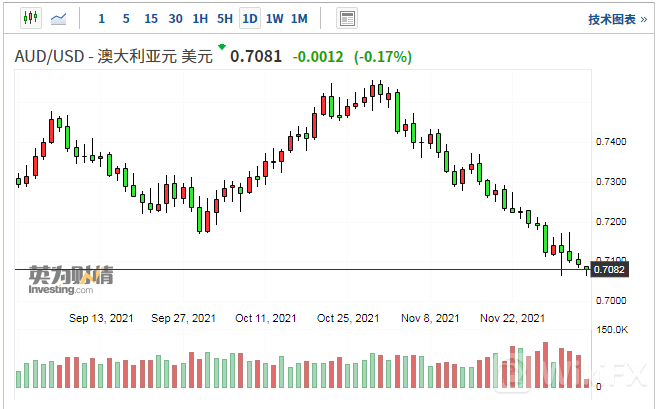Screen dimensions: 658x409
Task: Click the 0.7082 current price label
Action: 609,269
